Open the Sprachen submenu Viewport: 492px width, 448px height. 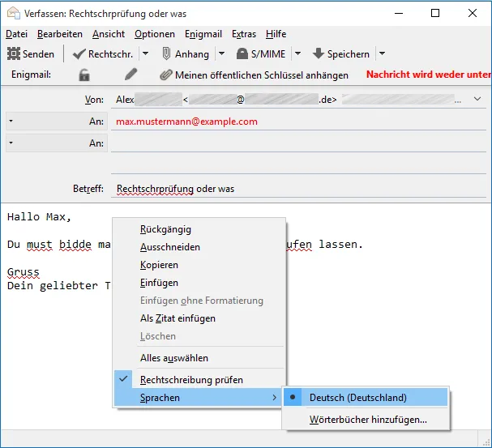[199, 397]
